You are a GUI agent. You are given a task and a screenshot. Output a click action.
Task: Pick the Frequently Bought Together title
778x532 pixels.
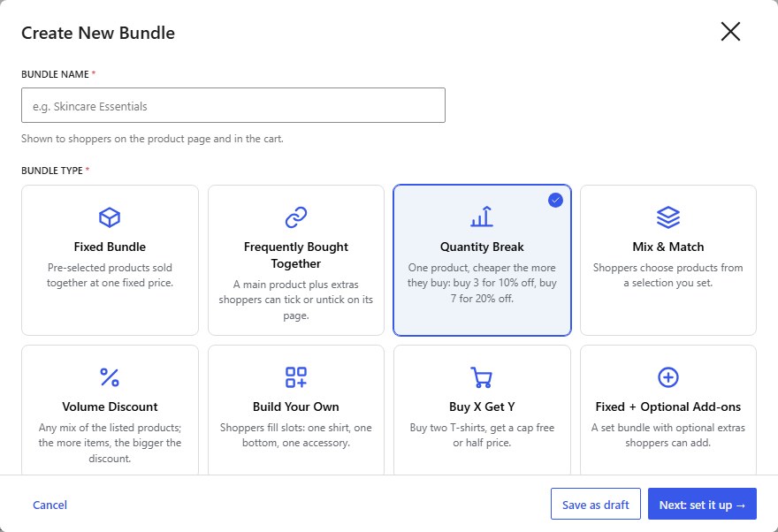[295, 255]
